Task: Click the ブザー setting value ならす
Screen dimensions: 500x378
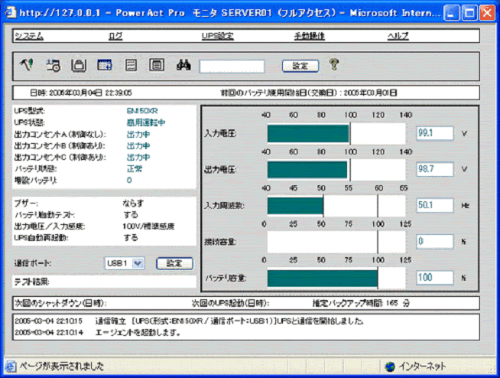Action: (133, 203)
